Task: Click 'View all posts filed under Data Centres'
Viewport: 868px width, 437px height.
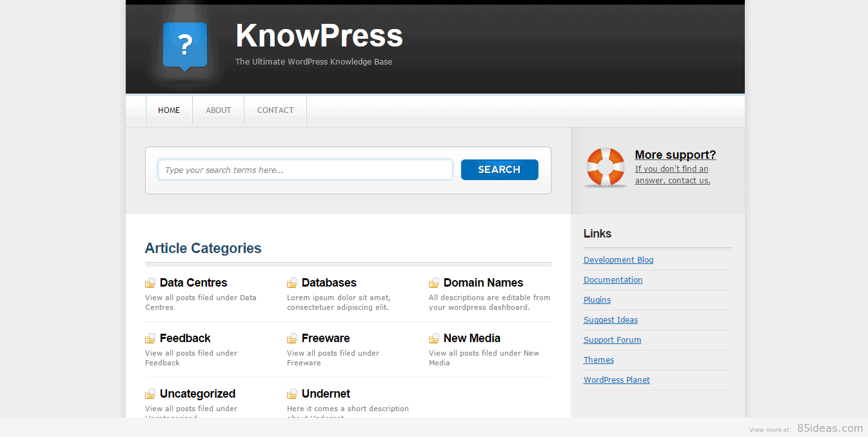Action: (201, 303)
